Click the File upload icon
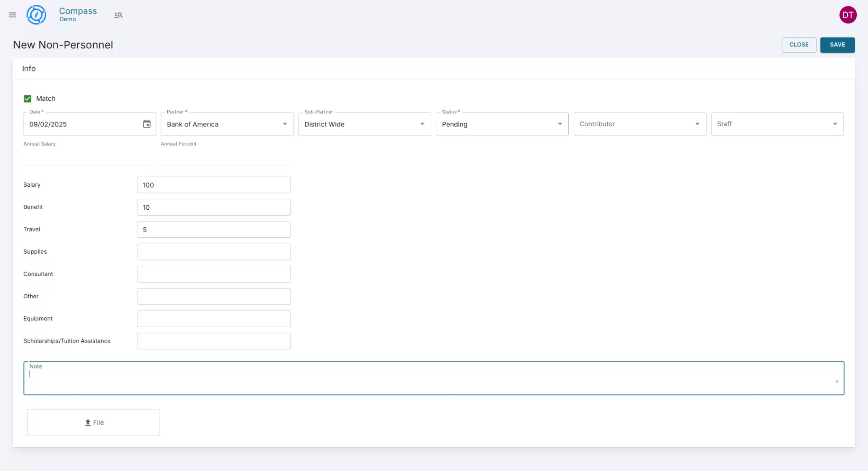Screen dimensions: 868x471 coord(88,423)
